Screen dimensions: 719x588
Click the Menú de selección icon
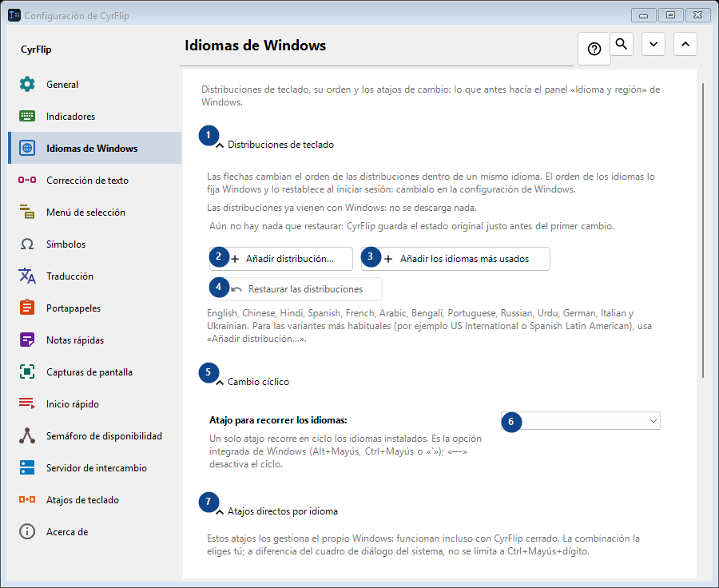27,212
